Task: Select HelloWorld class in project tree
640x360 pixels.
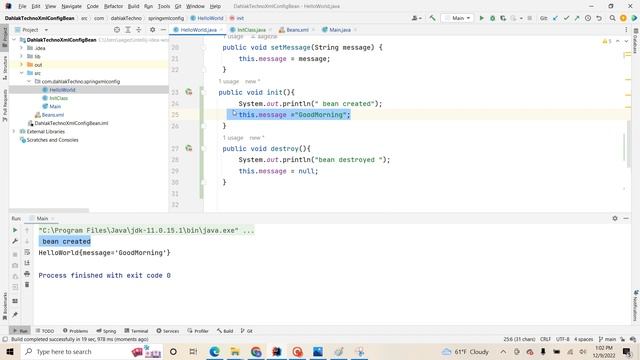Action: click(62, 90)
